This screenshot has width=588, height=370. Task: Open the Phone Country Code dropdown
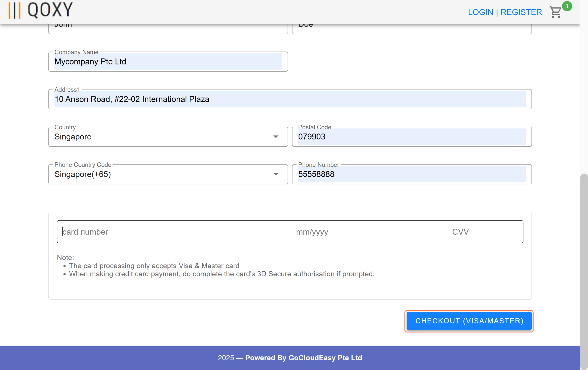(276, 174)
